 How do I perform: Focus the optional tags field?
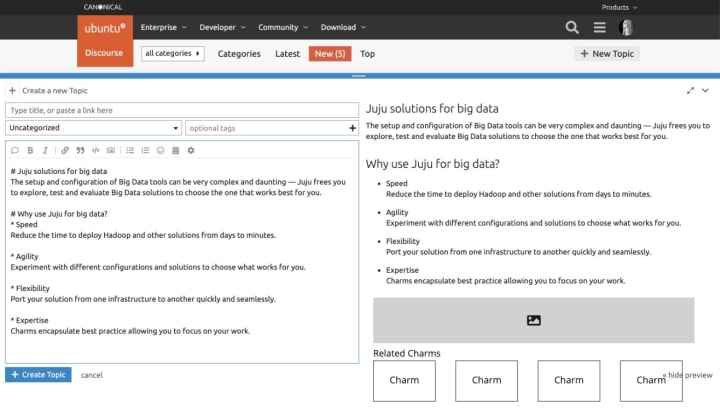pyautogui.click(x=266, y=128)
